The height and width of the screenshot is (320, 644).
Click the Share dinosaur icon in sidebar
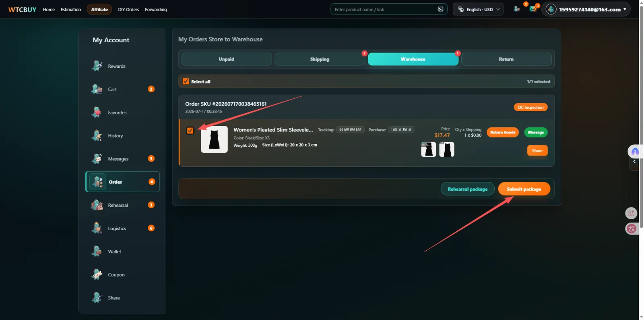coord(97,297)
